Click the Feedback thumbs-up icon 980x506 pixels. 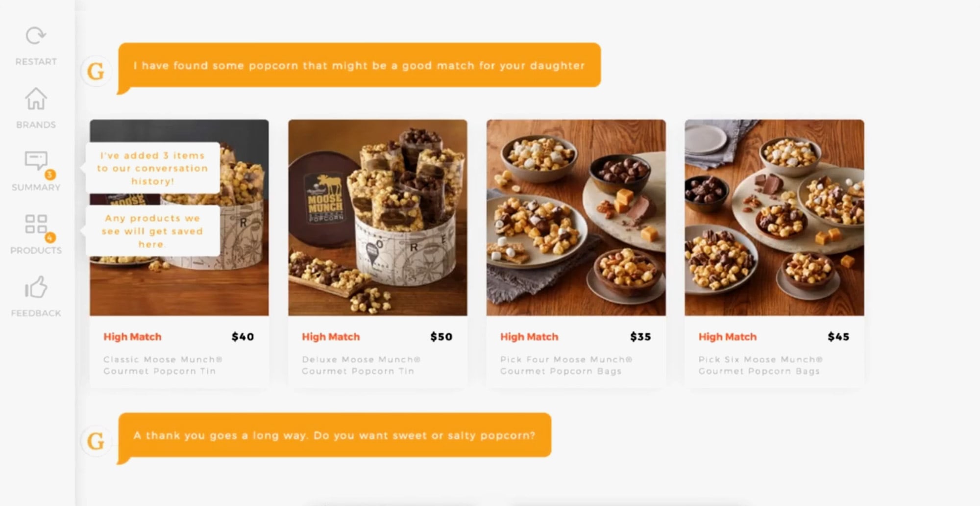(36, 287)
